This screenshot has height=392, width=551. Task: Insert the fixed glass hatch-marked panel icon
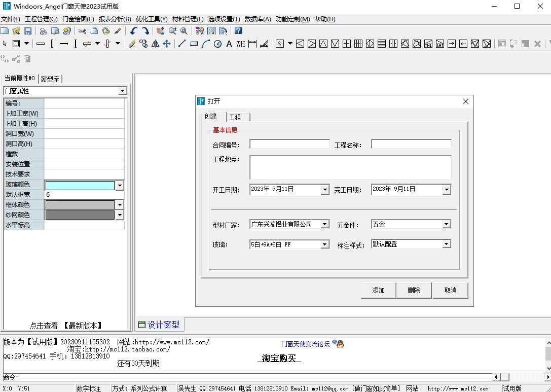[280, 44]
